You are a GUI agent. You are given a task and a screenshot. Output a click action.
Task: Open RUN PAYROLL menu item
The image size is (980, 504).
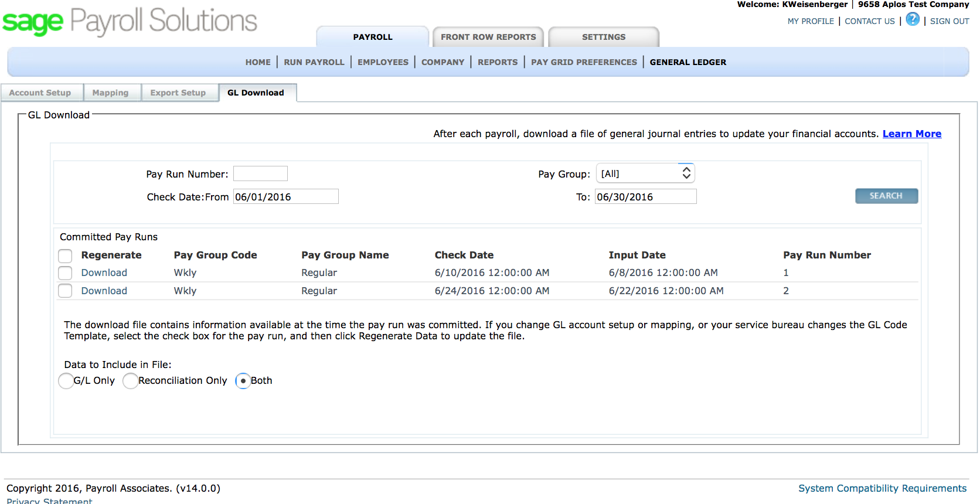314,62
